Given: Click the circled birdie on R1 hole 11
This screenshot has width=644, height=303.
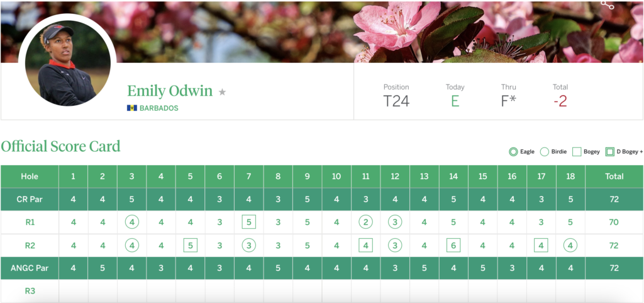Looking at the screenshot, I should (x=365, y=222).
